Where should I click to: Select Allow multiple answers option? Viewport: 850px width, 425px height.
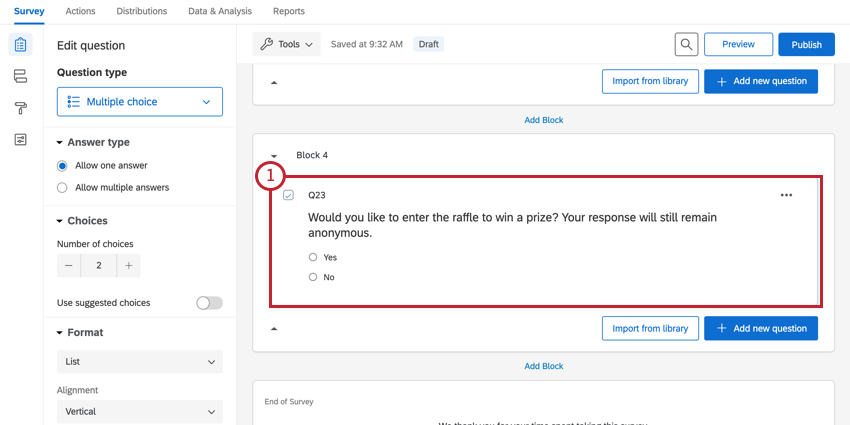(63, 188)
